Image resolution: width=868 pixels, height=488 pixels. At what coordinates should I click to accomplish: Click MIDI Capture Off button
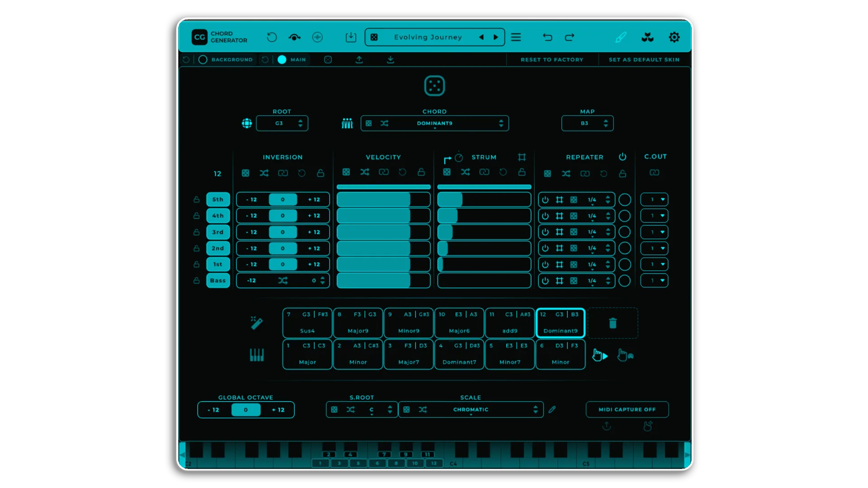[627, 409]
